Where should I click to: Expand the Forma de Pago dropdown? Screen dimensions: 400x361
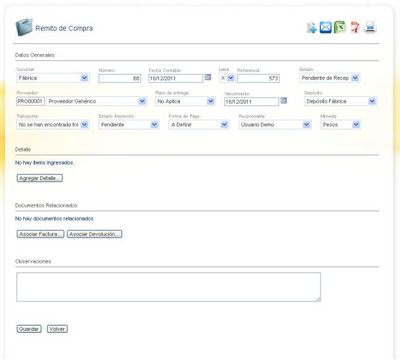click(199, 125)
